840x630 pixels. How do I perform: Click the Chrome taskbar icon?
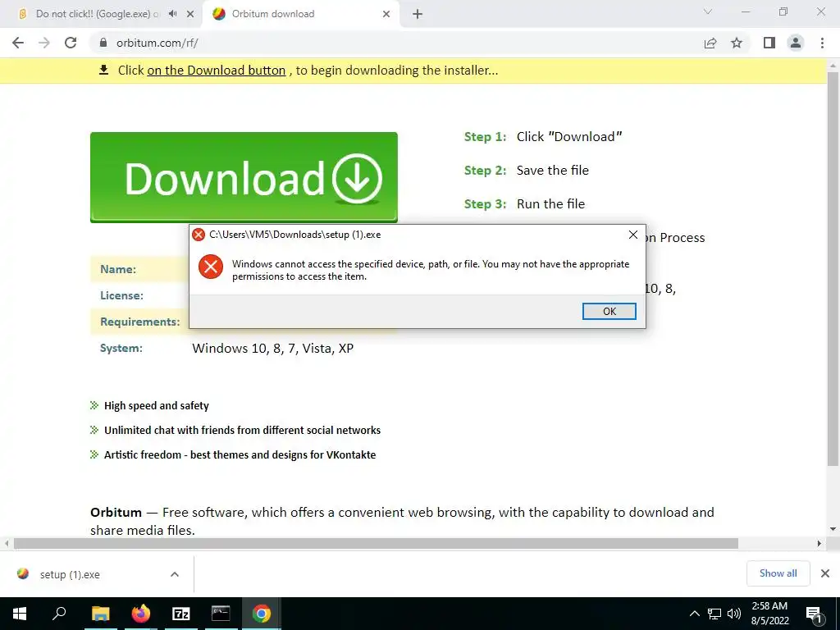pos(262,614)
